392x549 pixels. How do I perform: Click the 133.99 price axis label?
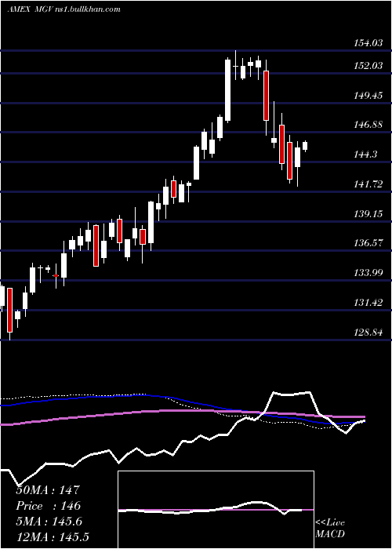367,272
